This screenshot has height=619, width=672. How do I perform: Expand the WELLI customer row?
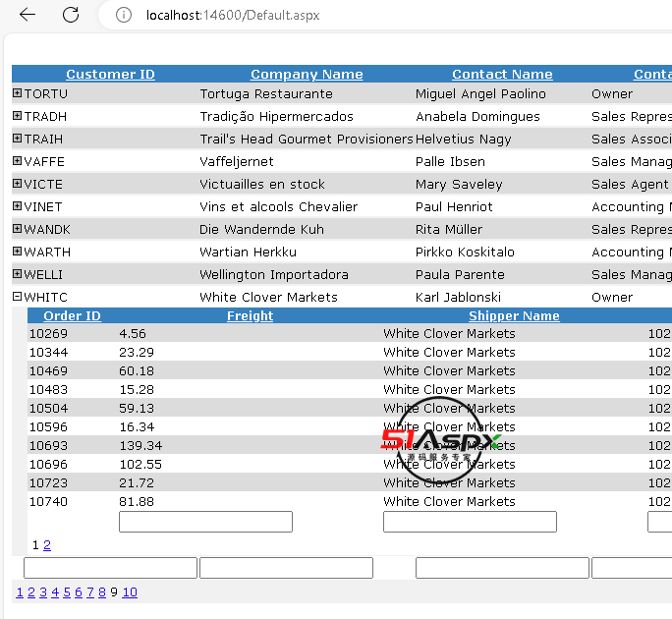pyautogui.click(x=17, y=274)
